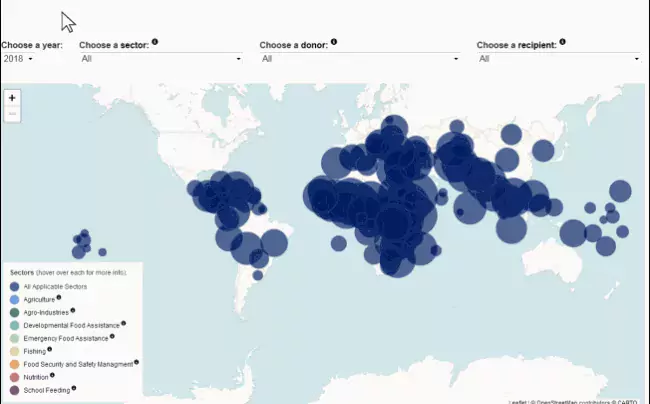Click the info icon beside donor label

[x=334, y=42]
